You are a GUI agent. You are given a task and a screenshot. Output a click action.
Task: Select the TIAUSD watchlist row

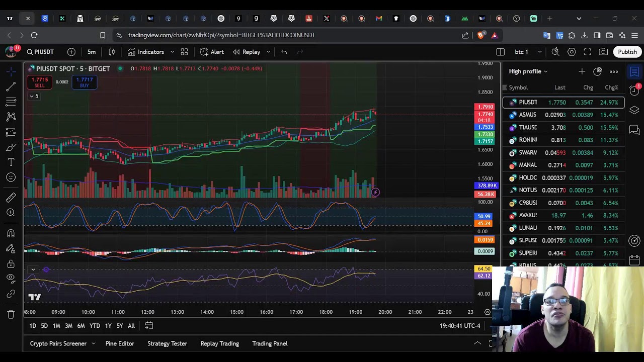pos(563,127)
